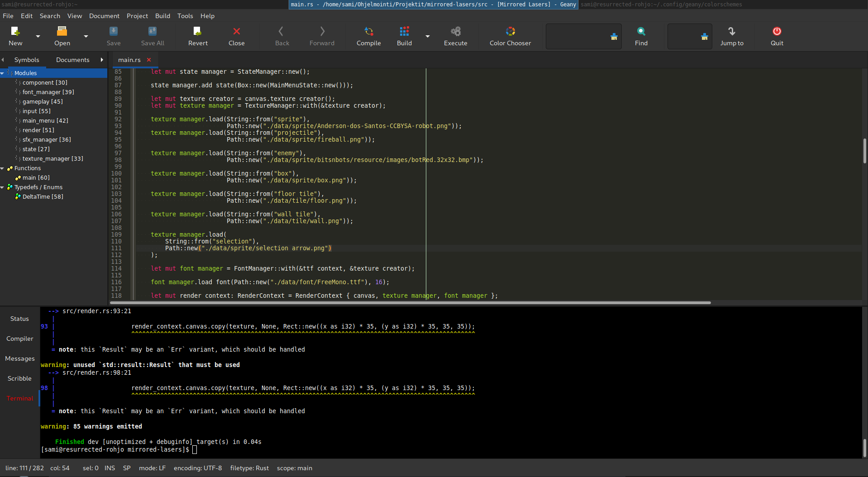Viewport: 868px width, 477px height.
Task: Select state [27] symbol
Action: [36, 149]
